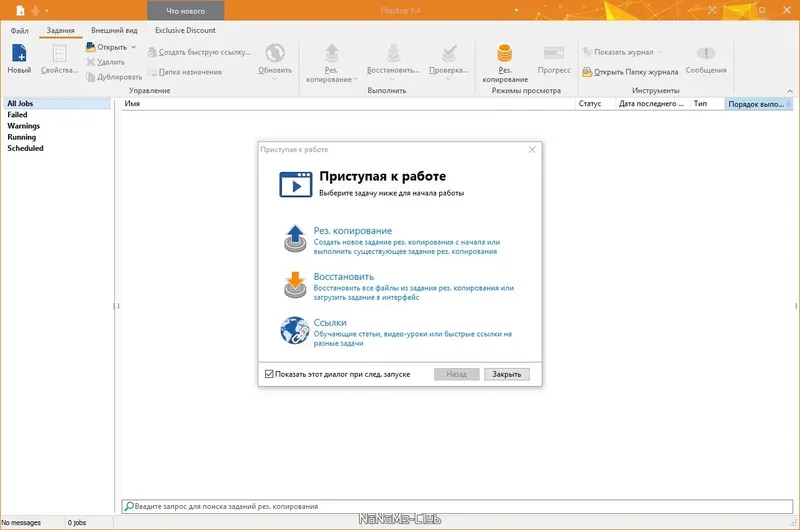Open Показать журнал dropdown arrow

[660, 52]
